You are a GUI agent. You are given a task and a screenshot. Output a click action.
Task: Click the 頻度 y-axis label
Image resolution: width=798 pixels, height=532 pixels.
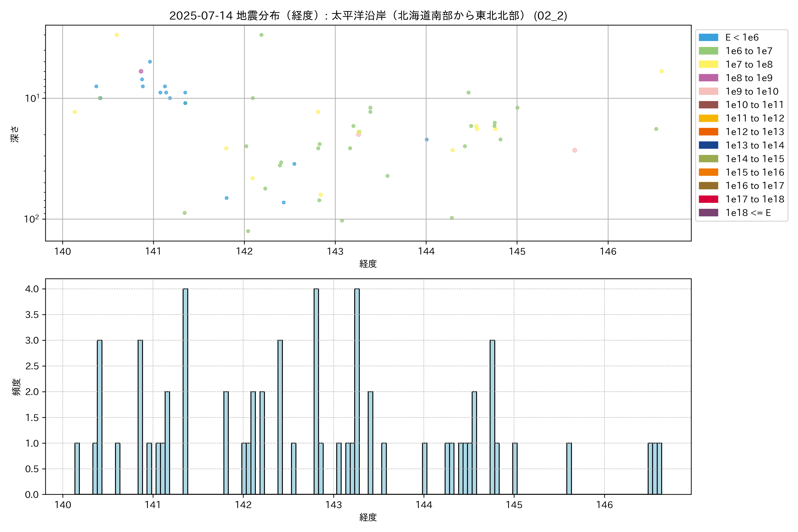point(16,387)
